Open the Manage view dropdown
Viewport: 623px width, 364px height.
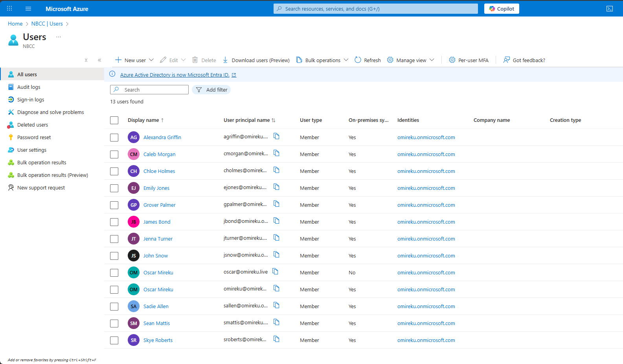tap(432, 60)
